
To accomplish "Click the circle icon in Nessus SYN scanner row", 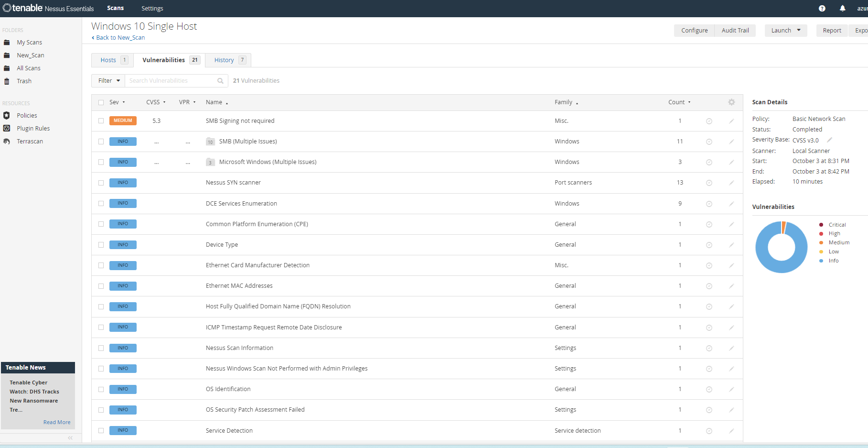I will pos(709,183).
